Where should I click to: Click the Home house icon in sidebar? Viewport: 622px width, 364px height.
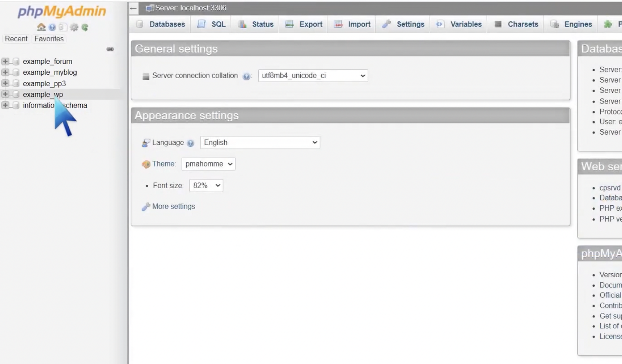pyautogui.click(x=41, y=27)
